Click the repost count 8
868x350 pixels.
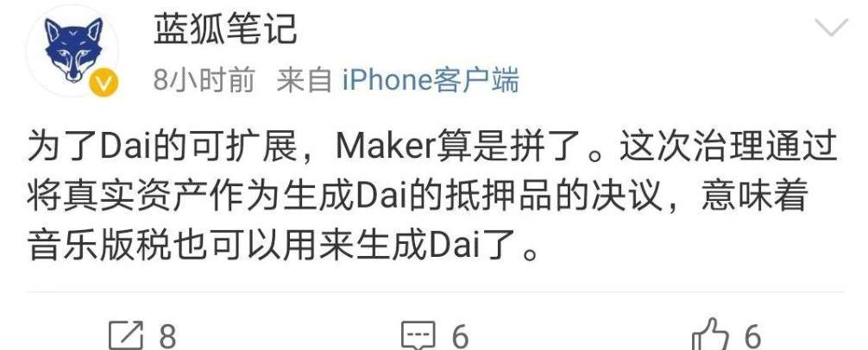click(167, 335)
